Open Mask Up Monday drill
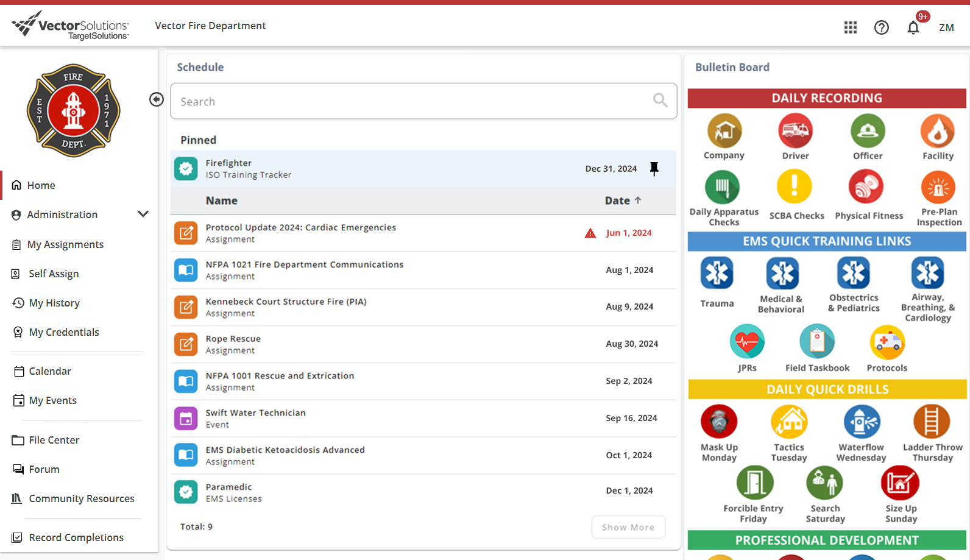 [719, 421]
